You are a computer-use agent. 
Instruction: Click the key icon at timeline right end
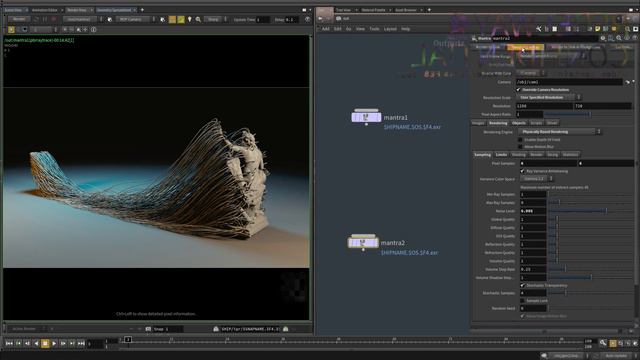tap(603, 343)
